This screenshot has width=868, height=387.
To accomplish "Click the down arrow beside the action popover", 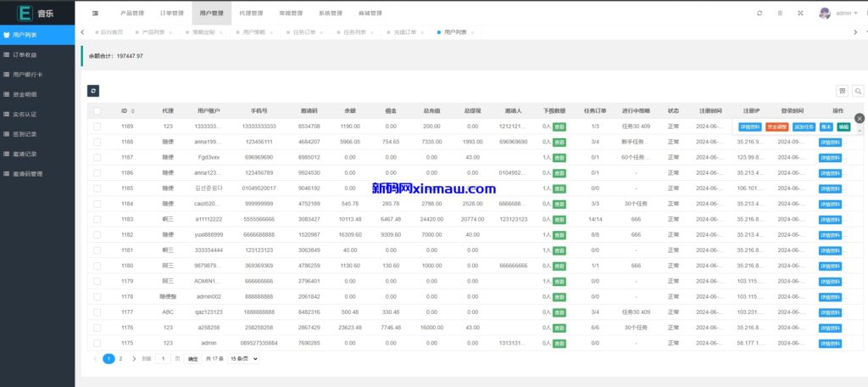I will [x=860, y=131].
